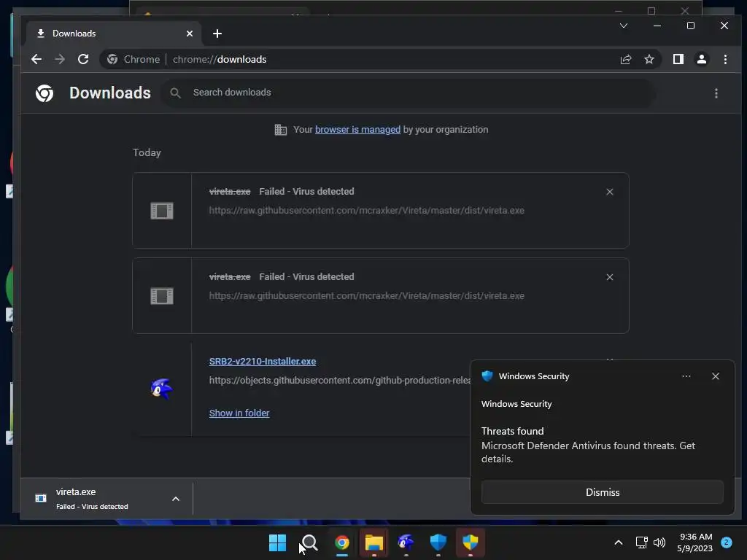The height and width of the screenshot is (560, 747).
Task: Select the Downloads browser tab
Action: point(115,34)
